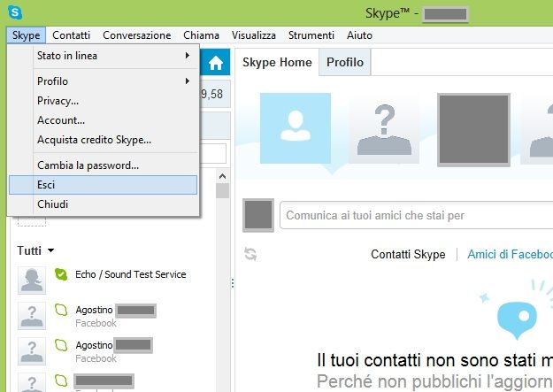Open the Chiama menu
Viewport: 553px width, 392px height.
201,35
